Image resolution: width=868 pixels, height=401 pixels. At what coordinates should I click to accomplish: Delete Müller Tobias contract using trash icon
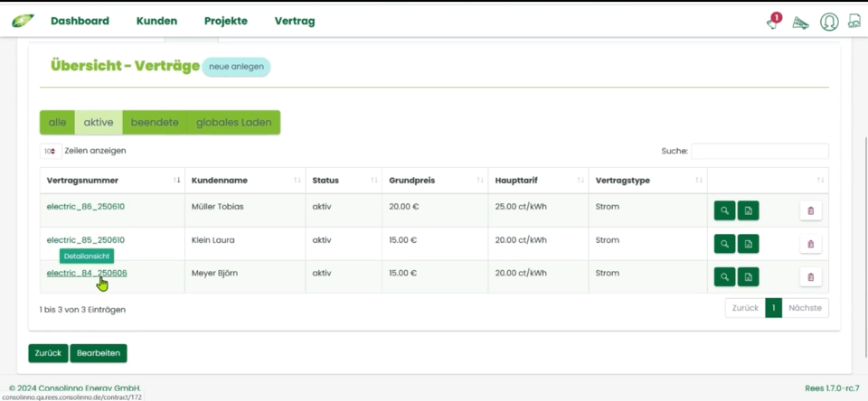tap(810, 210)
